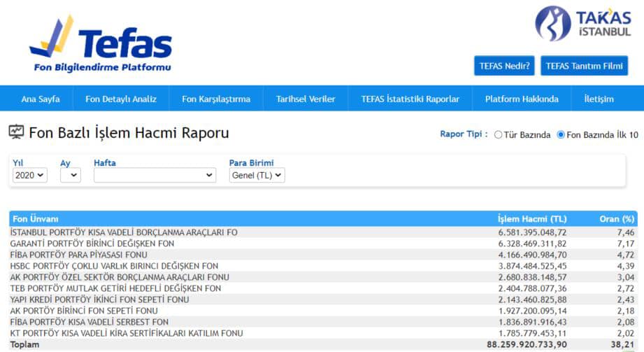
Task: Click the Tefas logo
Action: click(101, 43)
